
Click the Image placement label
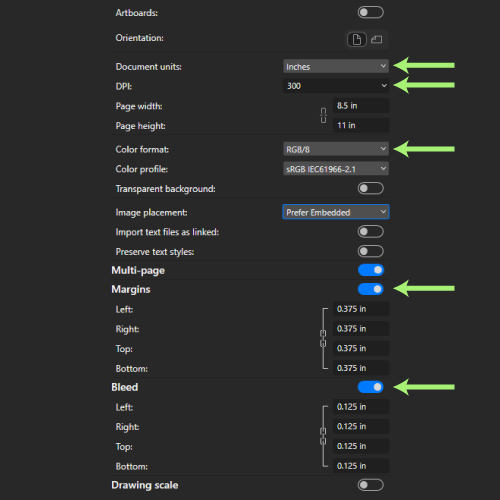pyautogui.click(x=151, y=213)
